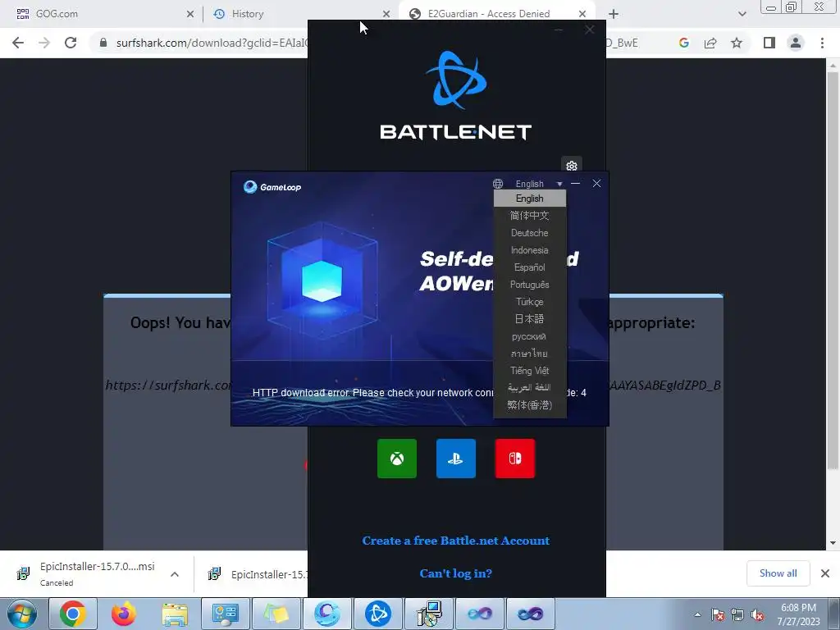
Task: Open Create a free Battle.net Account link
Action: coord(456,541)
